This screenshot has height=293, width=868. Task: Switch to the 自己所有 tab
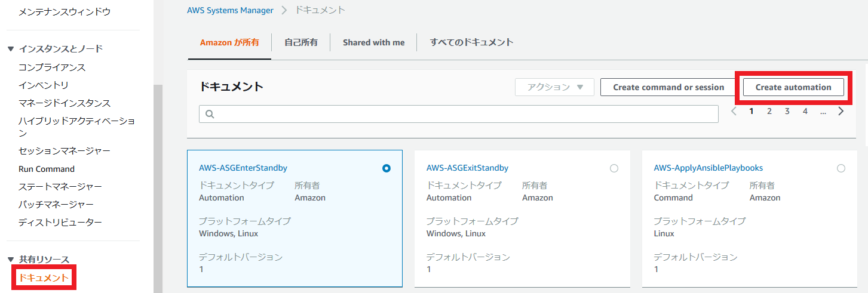point(301,42)
